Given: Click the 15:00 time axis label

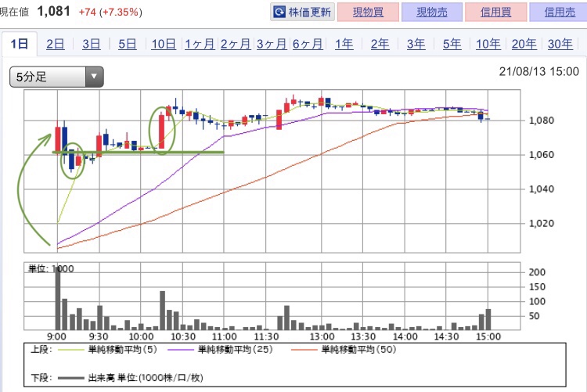Looking at the screenshot, I should 488,336.
